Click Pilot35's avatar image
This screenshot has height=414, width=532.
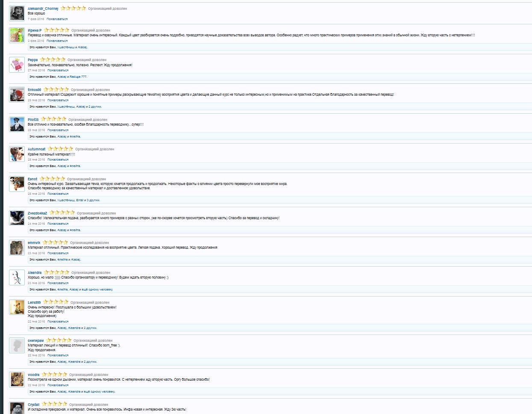17,124
